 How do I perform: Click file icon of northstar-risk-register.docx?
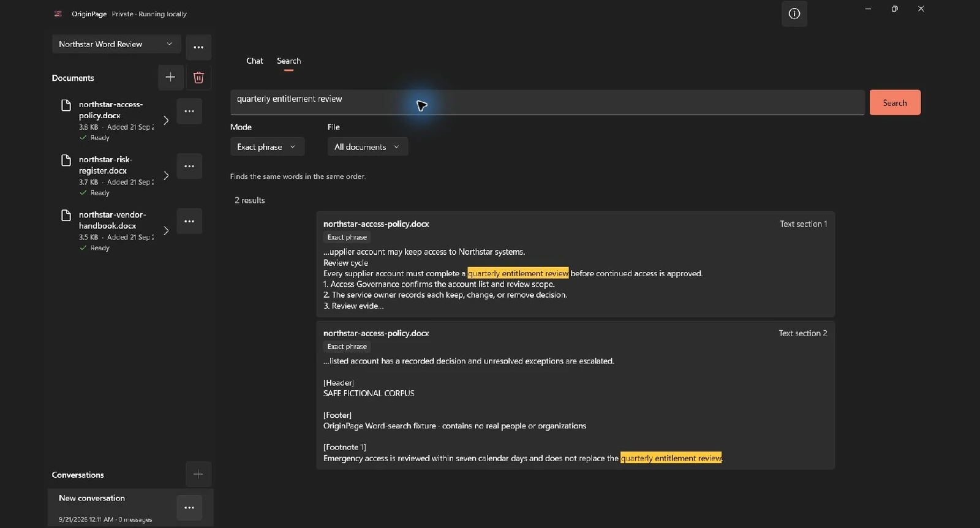click(66, 160)
